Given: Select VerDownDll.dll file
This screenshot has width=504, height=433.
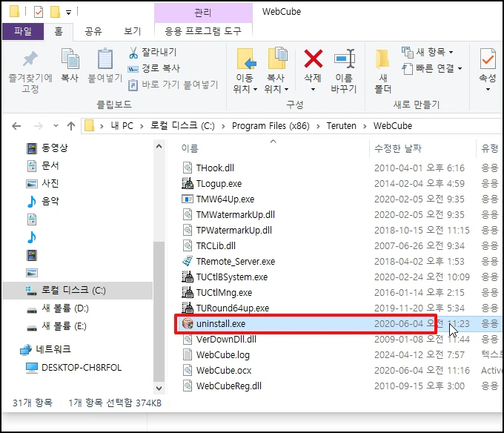Looking at the screenshot, I should click(x=219, y=340).
